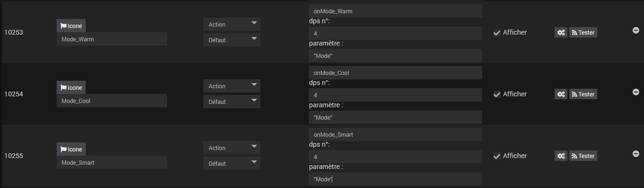644x188 pixels.
Task: Open gears configuration for Mode_Cool command
Action: (561, 94)
